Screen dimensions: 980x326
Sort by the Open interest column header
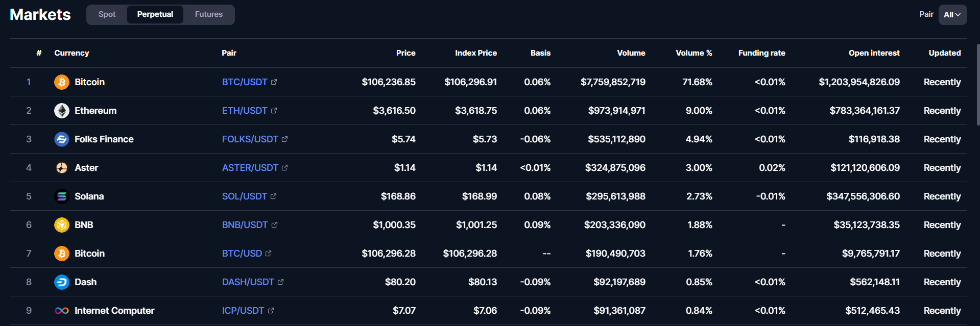point(874,53)
